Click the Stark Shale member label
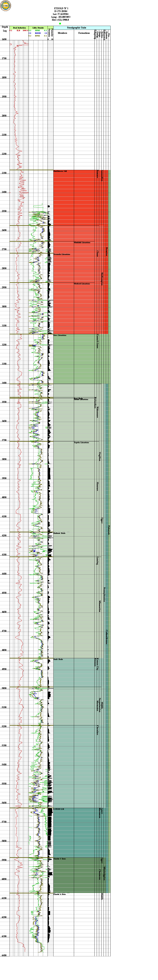 coord(58,659)
